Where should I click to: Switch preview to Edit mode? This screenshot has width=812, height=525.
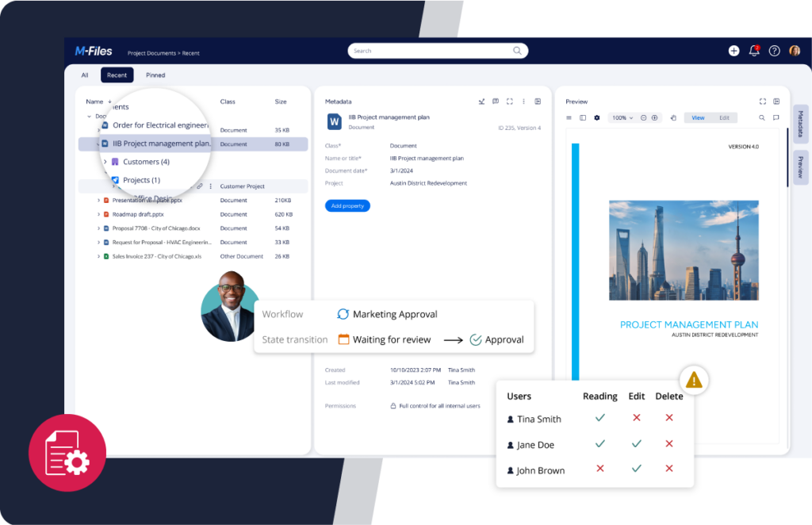click(724, 117)
